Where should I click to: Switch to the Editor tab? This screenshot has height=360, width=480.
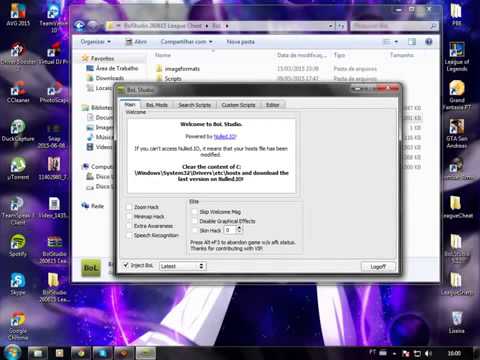click(x=272, y=105)
